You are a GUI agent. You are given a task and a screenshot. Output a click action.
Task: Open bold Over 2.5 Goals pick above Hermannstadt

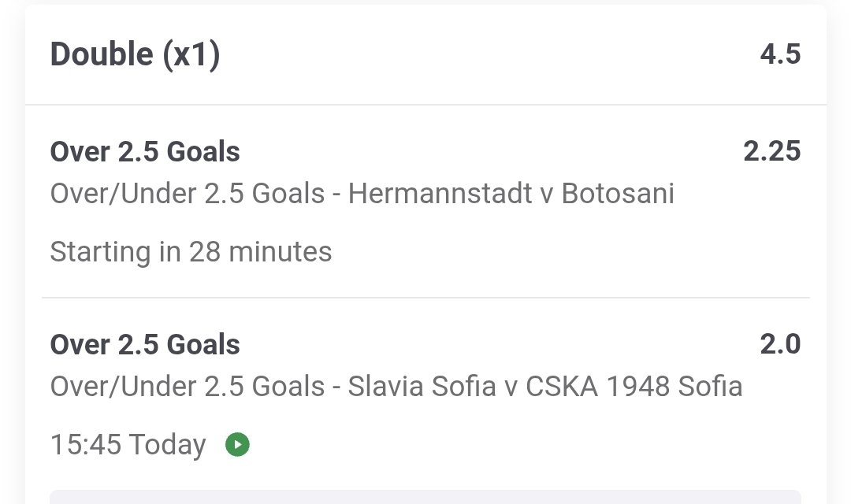pyautogui.click(x=145, y=151)
